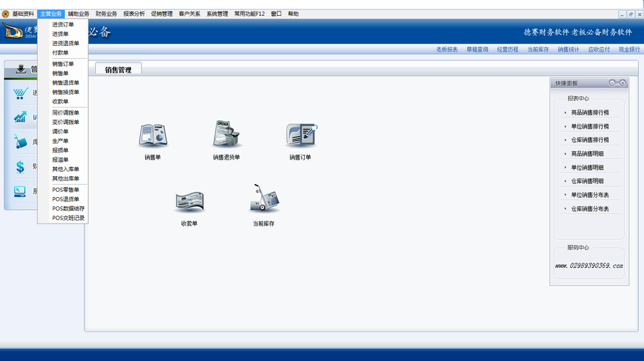The height and width of the screenshot is (361, 644).
Task: Open the 商品销售排行榜 report
Action: [590, 112]
